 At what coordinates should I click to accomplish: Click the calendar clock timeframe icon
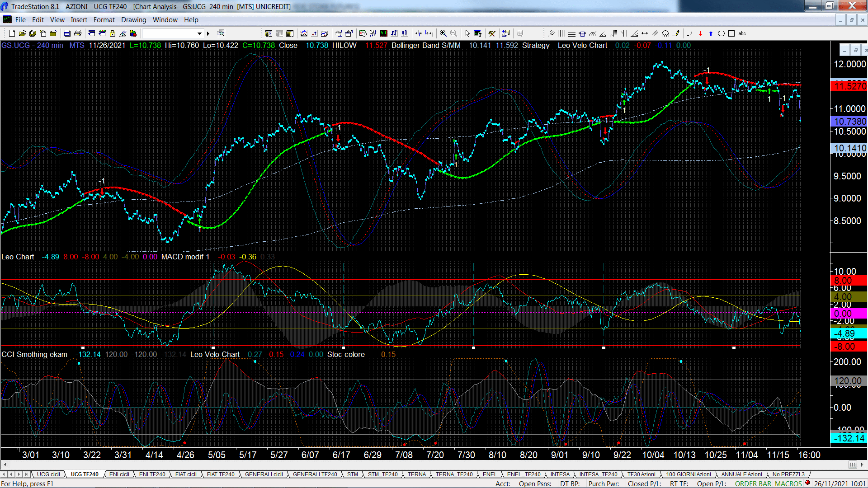pos(363,33)
